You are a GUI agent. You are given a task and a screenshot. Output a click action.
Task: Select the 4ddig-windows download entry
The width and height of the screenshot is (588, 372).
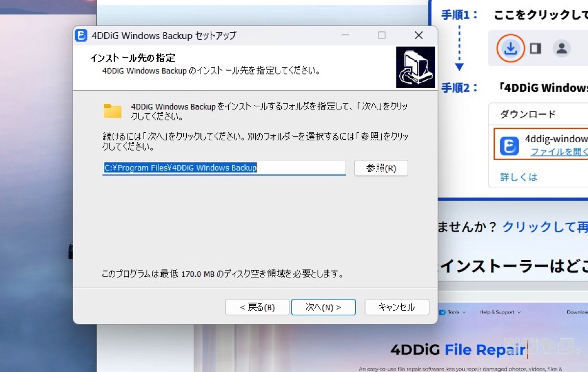[x=557, y=139]
